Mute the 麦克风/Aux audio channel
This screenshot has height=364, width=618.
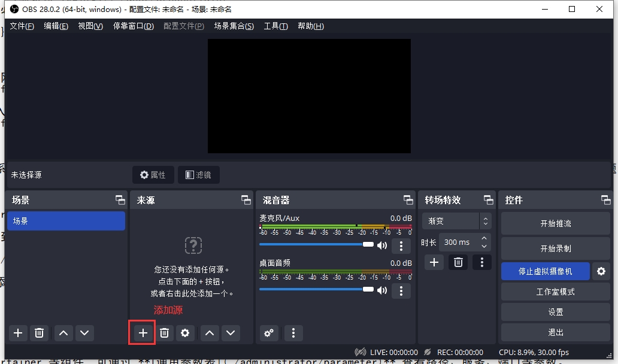(x=382, y=245)
